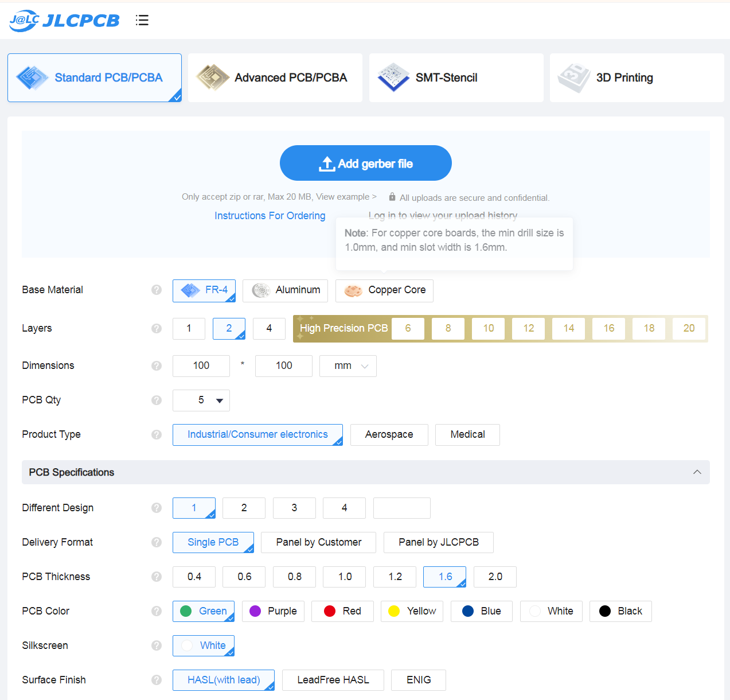Choose 8 layers high precision
This screenshot has width=730, height=700.
click(x=448, y=329)
